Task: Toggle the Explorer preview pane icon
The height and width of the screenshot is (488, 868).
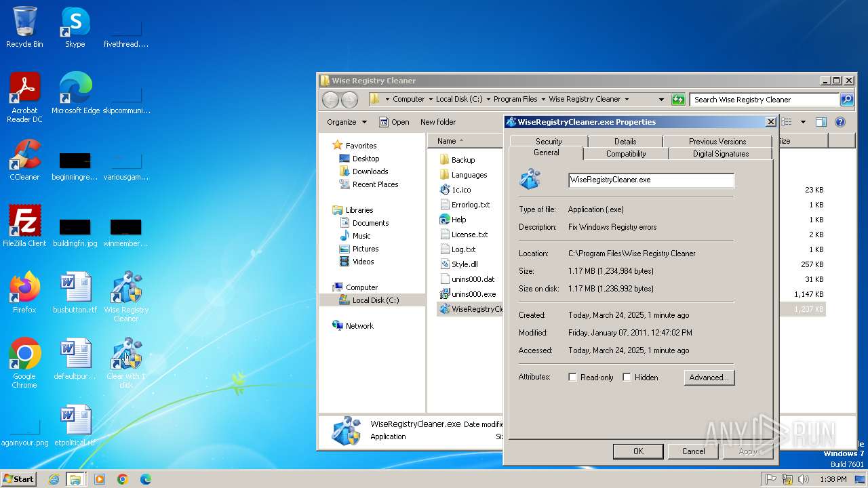Action: 821,122
